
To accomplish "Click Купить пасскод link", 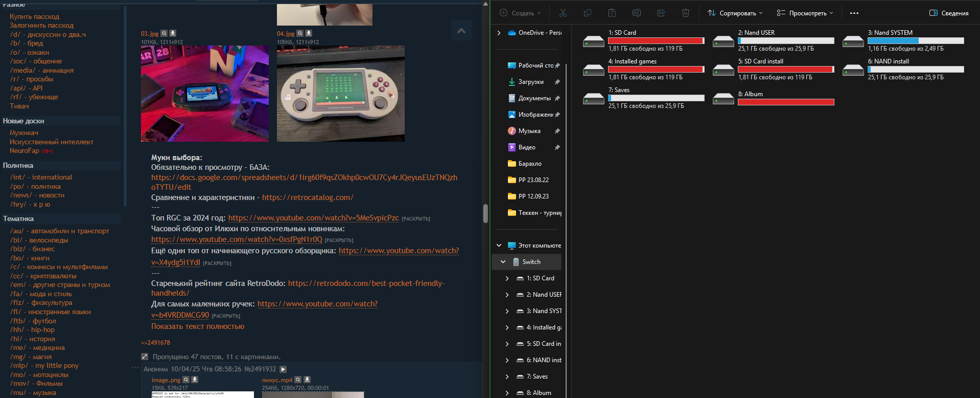I will click(34, 17).
